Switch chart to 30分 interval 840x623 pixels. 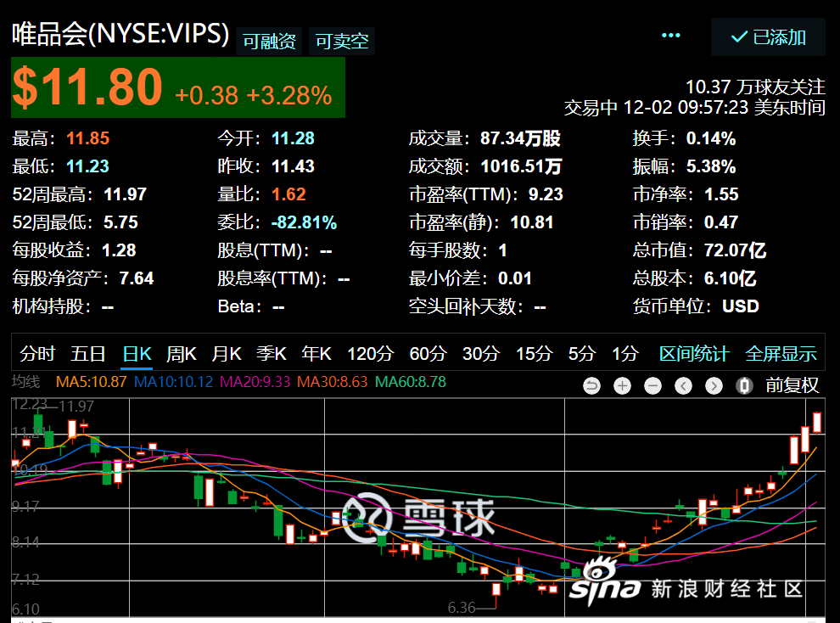pyautogui.click(x=480, y=354)
